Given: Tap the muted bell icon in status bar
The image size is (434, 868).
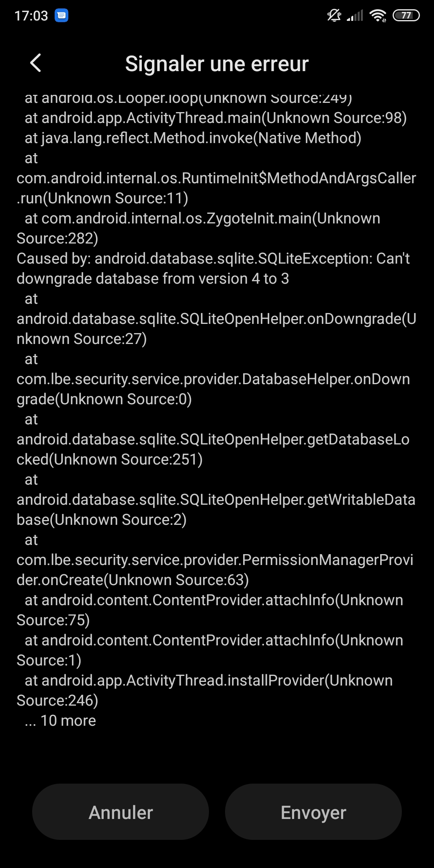Looking at the screenshot, I should (x=334, y=15).
